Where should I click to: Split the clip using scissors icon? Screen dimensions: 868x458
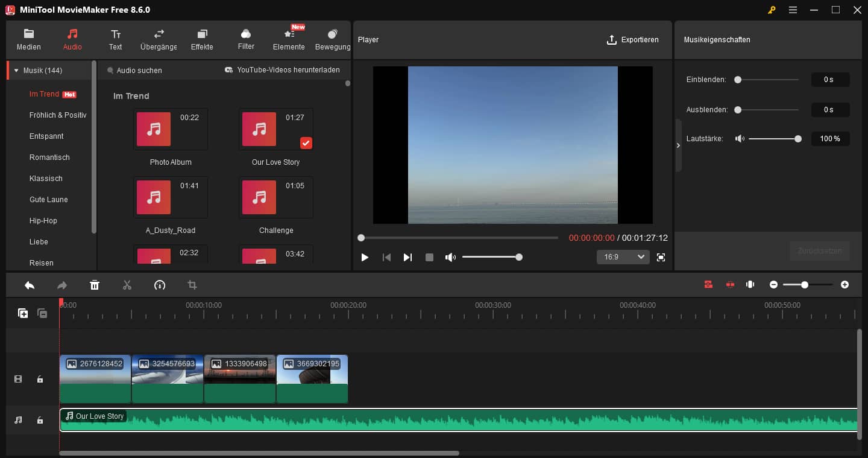tap(127, 284)
